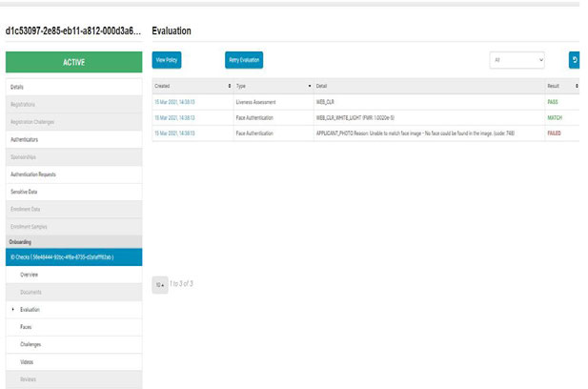588x389 pixels.
Task: Open the page size 10 dropdown
Action: (x=160, y=284)
